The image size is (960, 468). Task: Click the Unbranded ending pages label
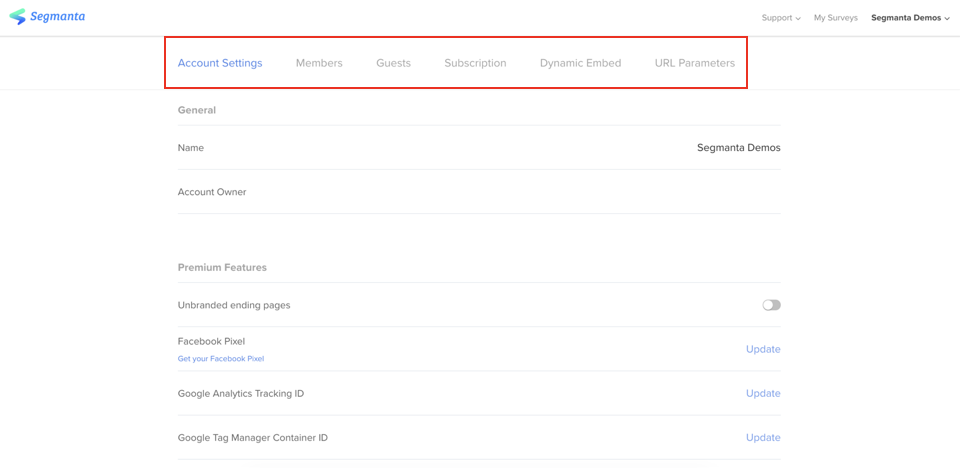point(234,305)
